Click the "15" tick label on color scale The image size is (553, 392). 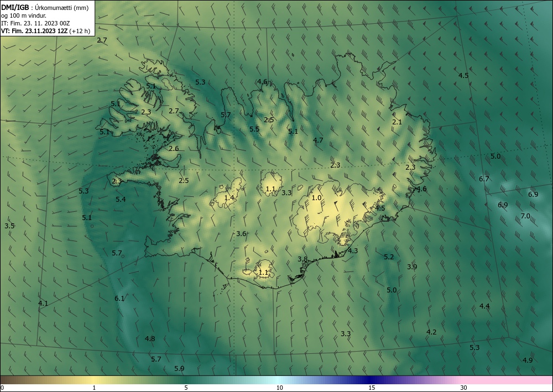pyautogui.click(x=372, y=388)
